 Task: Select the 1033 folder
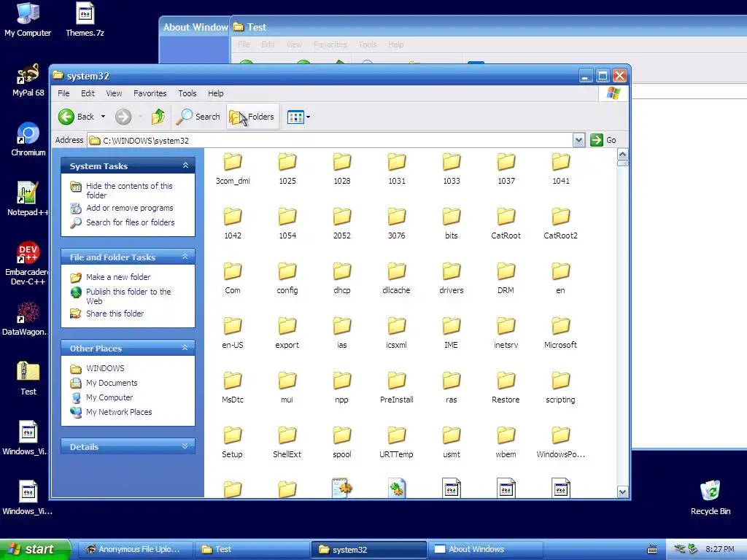pos(451,169)
